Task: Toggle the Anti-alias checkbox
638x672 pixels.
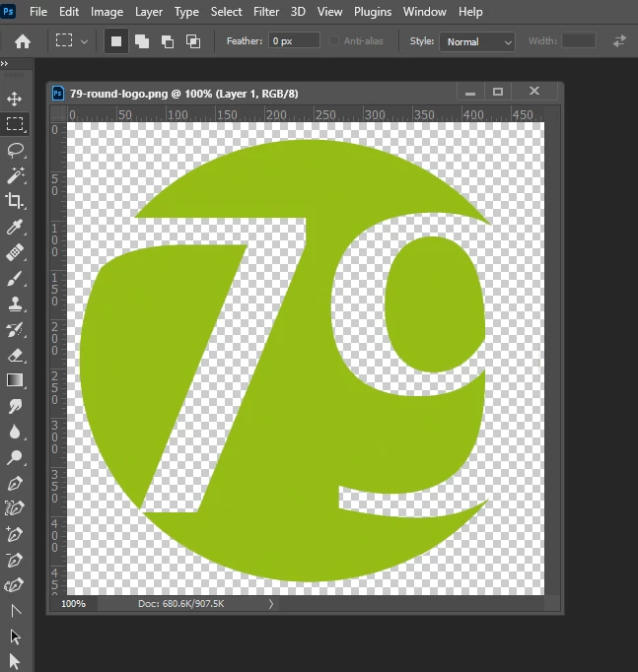Action: coord(333,40)
